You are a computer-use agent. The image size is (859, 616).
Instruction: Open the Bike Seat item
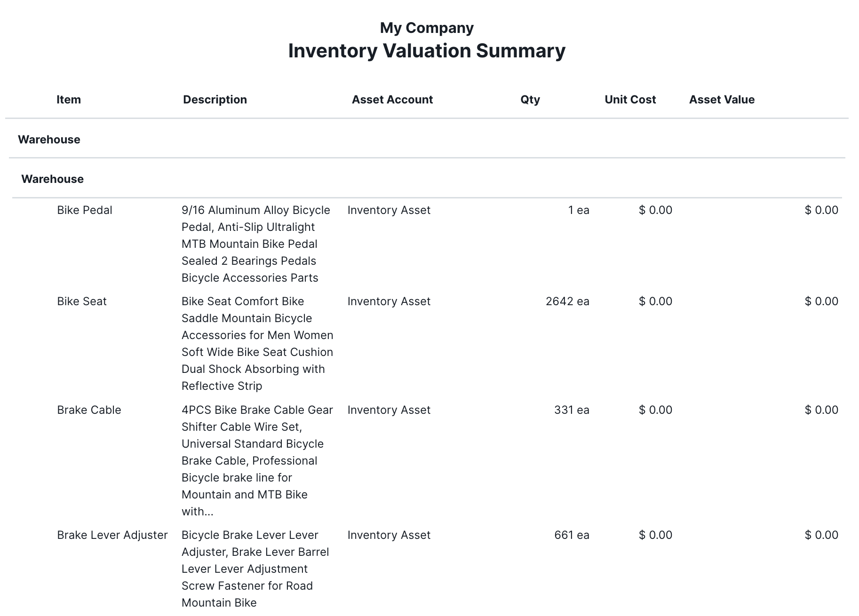point(82,301)
